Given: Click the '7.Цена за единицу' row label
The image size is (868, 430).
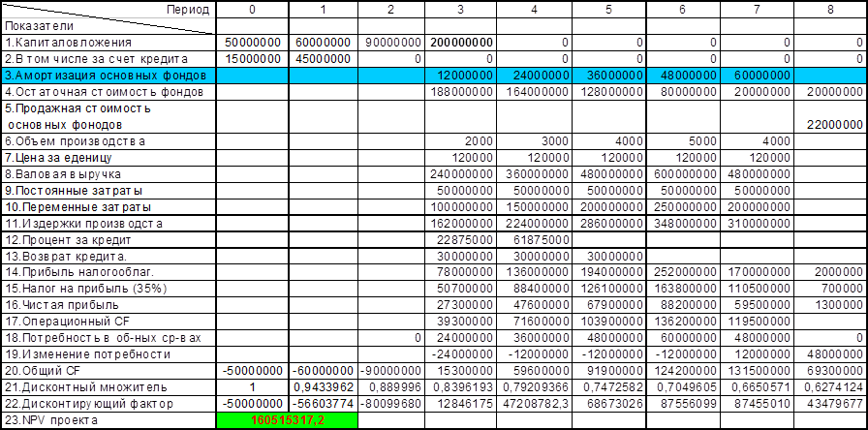Looking at the screenshot, I should pos(108,158).
